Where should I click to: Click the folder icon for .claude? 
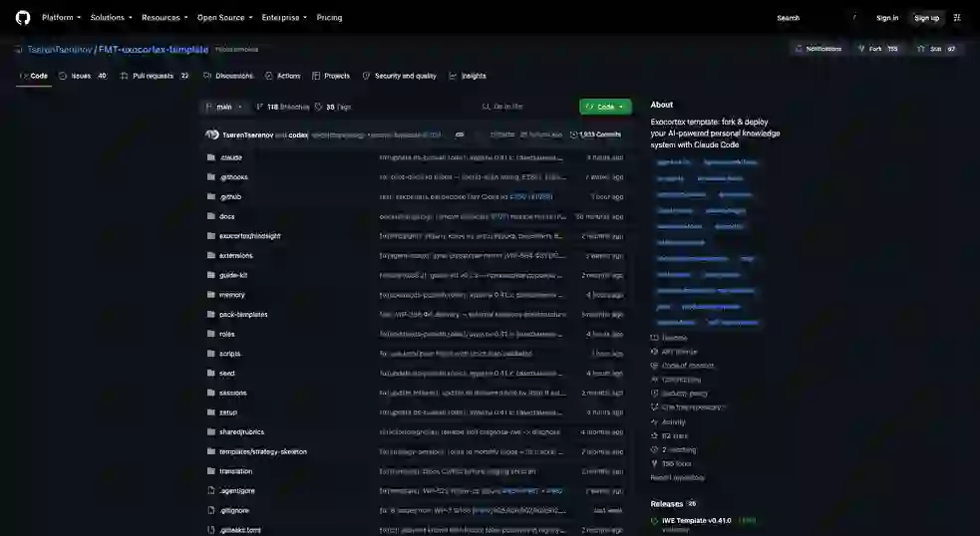211,157
